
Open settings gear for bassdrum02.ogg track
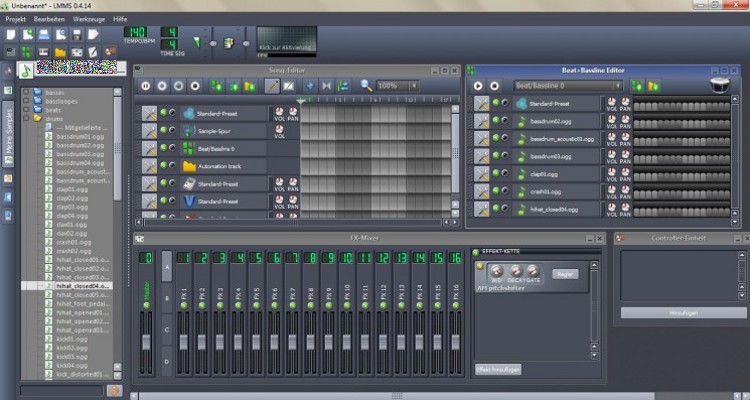click(481, 122)
